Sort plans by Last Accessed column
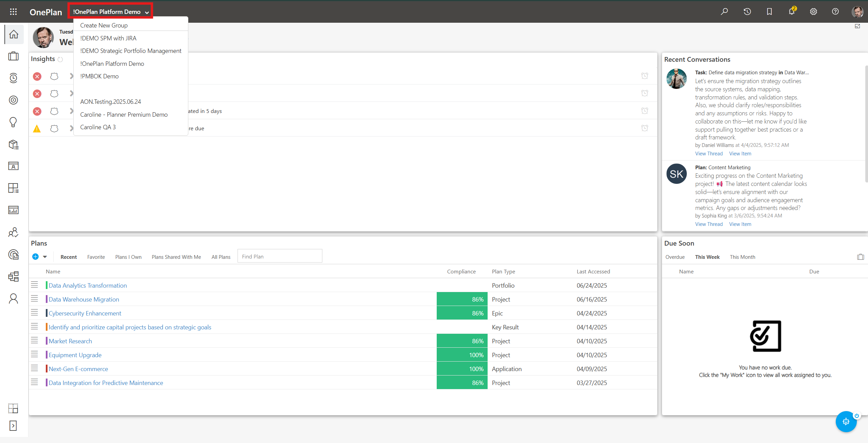The height and width of the screenshot is (443, 868). 593,271
